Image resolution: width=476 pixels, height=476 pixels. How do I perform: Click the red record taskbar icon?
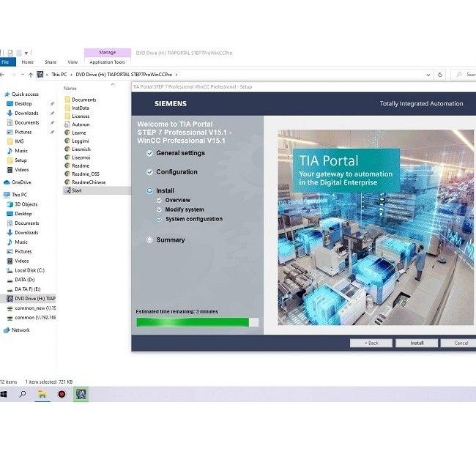coord(62,394)
